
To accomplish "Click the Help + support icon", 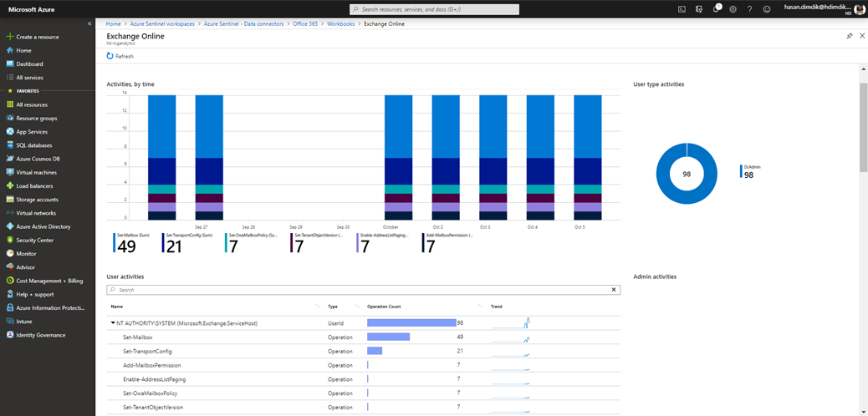I will pyautogui.click(x=9, y=294).
